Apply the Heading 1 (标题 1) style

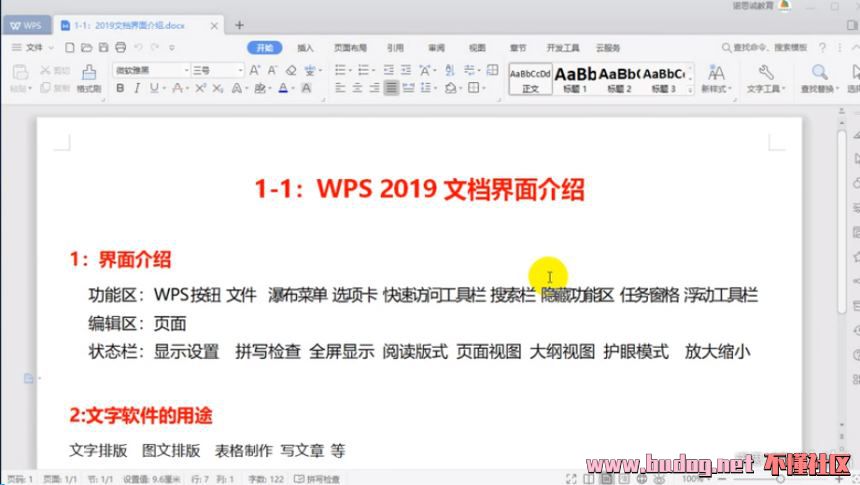(575, 80)
